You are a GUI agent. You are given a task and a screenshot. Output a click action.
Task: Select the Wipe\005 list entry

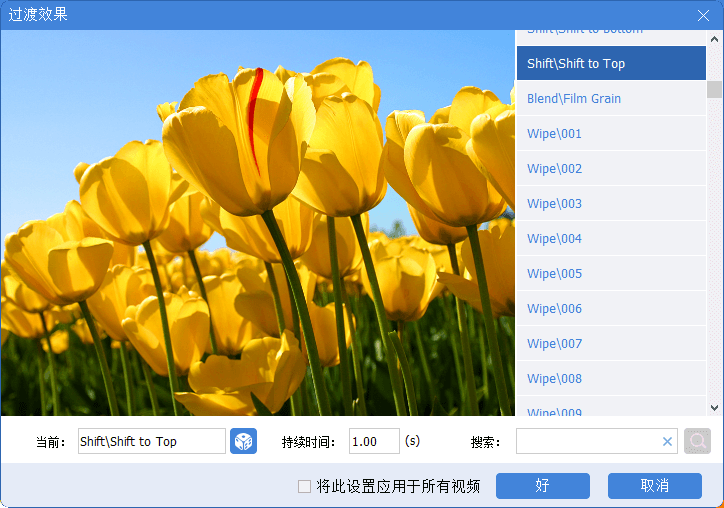(x=611, y=273)
